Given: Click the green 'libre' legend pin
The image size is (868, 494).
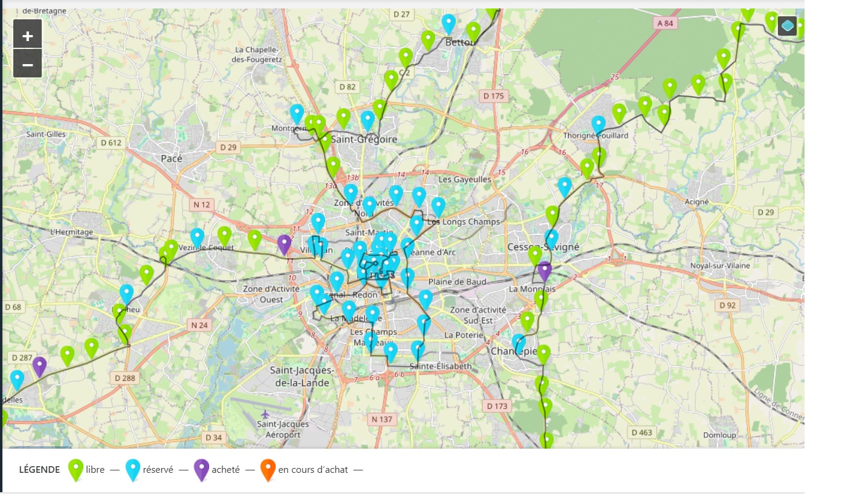Looking at the screenshot, I should pos(76,469).
